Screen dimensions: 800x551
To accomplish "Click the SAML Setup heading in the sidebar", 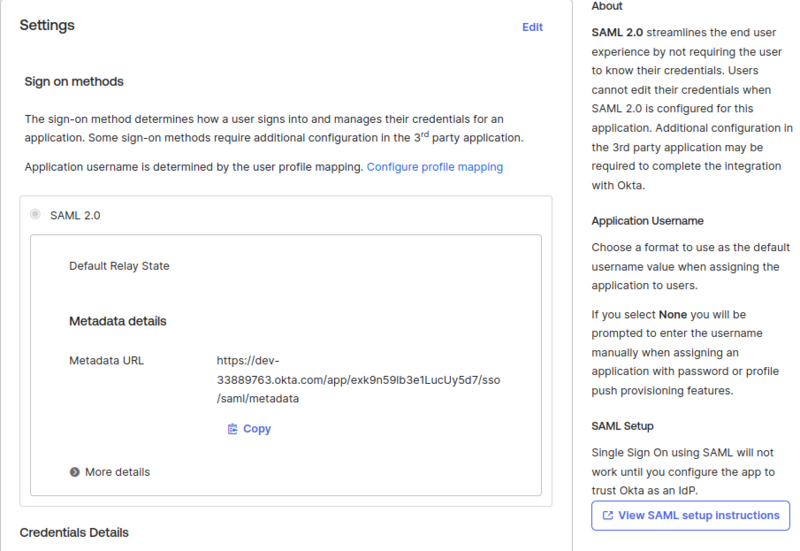I will 622,427.
